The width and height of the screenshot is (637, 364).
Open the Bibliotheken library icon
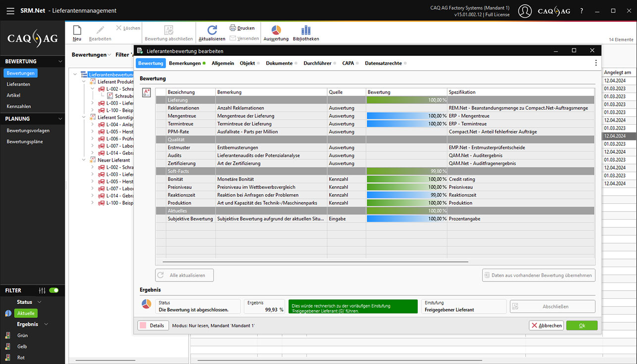306,30
